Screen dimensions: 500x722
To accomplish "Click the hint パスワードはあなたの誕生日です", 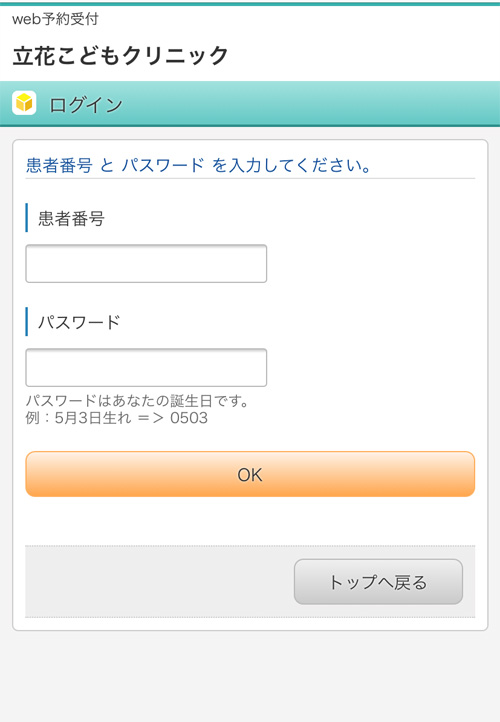I will (138, 401).
